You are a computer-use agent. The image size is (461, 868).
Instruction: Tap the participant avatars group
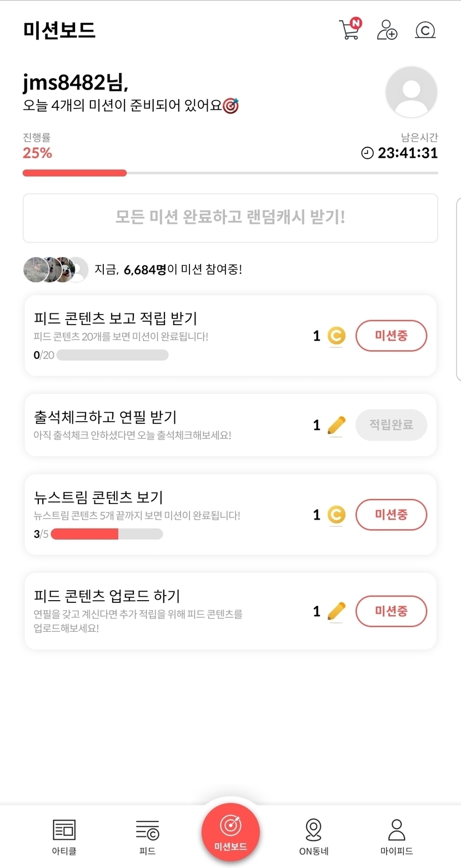click(56, 270)
